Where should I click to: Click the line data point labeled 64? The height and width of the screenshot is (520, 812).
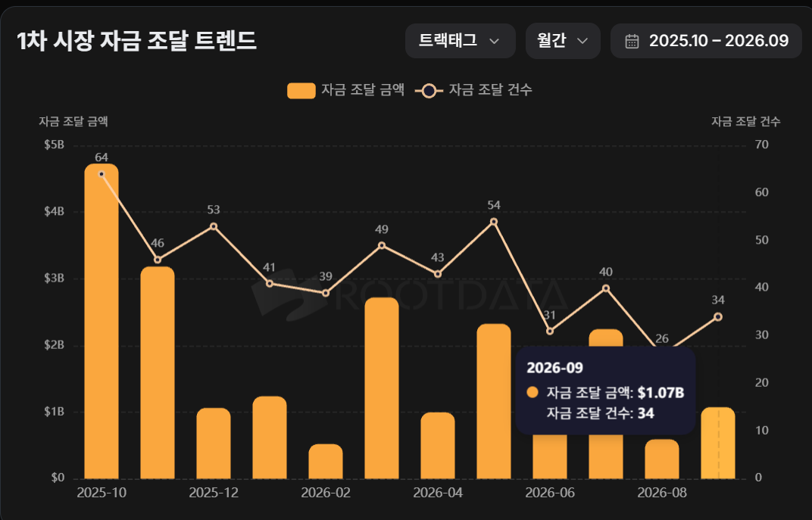click(101, 174)
